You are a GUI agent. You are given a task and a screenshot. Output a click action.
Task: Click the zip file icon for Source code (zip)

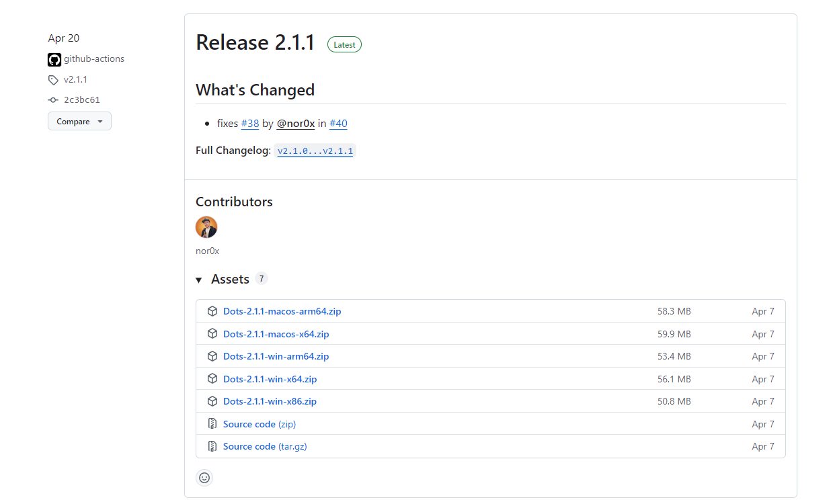tap(212, 424)
